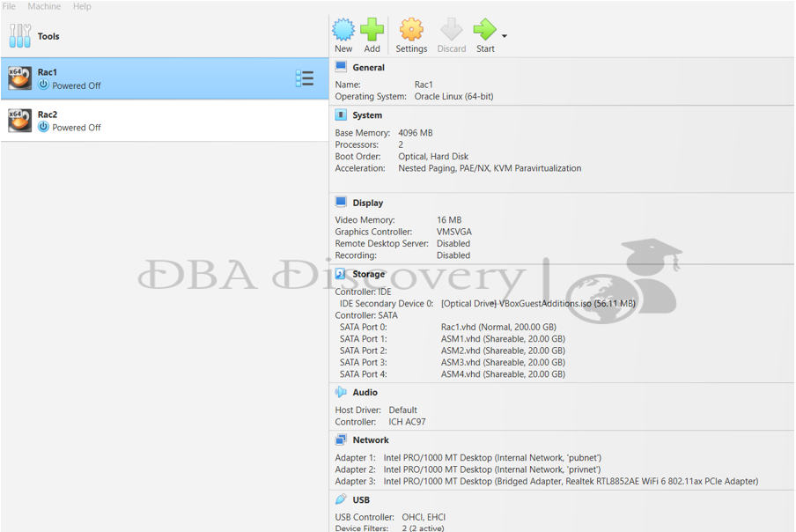Open Rac1 machine menu list icon
796x532 pixels.
coord(305,78)
